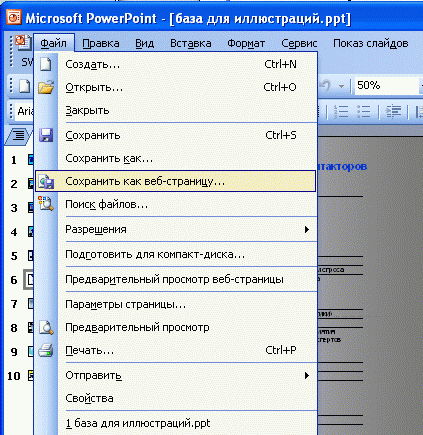The height and width of the screenshot is (435, 423).
Task: Choose Сохранить menu entry
Action: click(x=176, y=135)
